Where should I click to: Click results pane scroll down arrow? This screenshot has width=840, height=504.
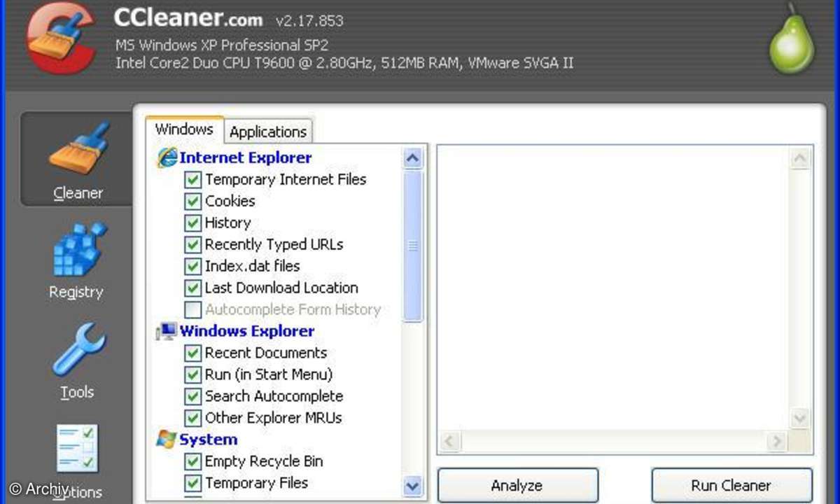(x=800, y=418)
